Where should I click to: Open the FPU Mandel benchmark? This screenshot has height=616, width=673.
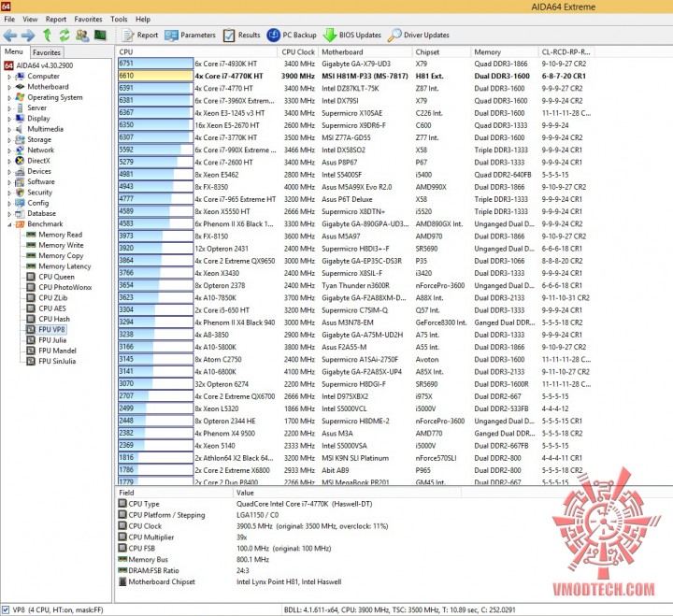pyautogui.click(x=51, y=351)
